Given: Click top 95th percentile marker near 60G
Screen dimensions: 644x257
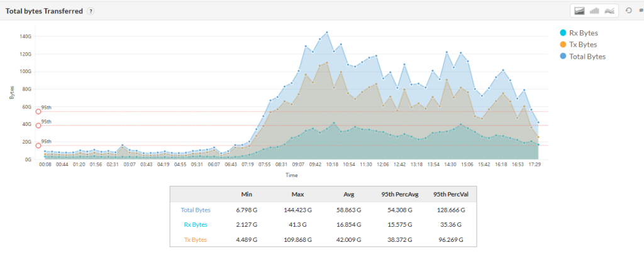Looking at the screenshot, I should tap(38, 111).
